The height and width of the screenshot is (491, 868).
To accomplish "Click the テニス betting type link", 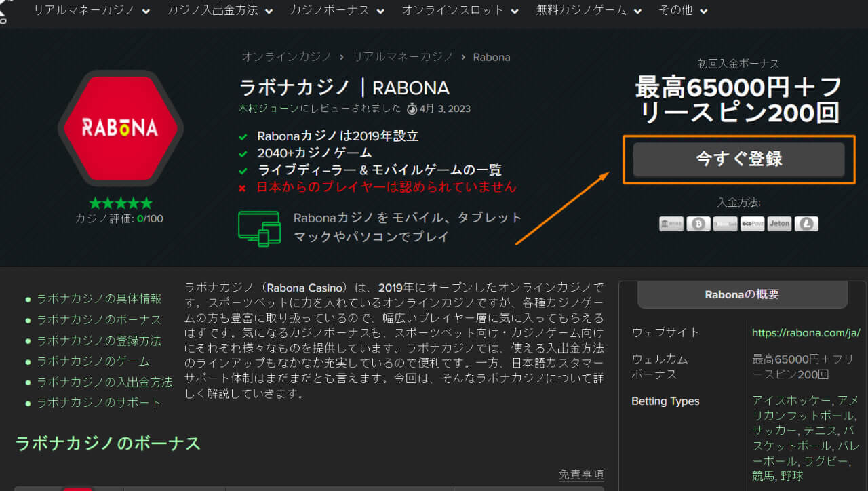I will point(818,430).
